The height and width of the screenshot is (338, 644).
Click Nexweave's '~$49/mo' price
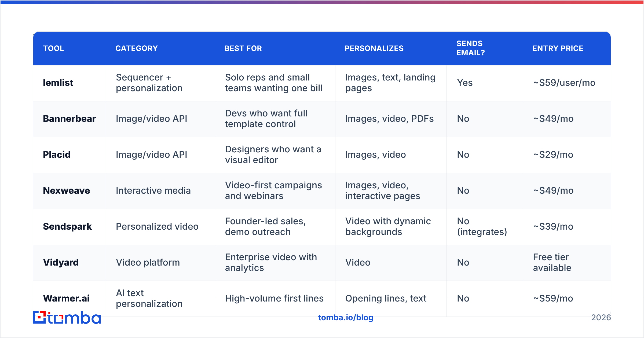pyautogui.click(x=553, y=190)
